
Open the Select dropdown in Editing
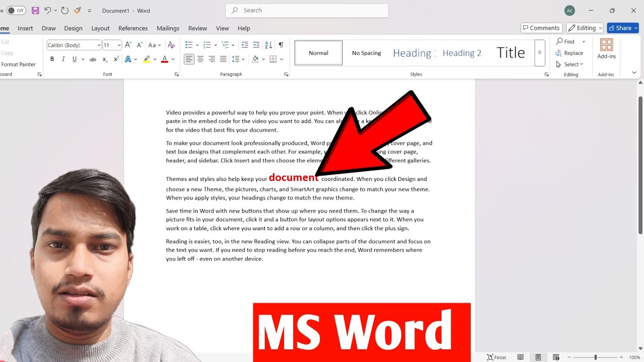pos(570,64)
